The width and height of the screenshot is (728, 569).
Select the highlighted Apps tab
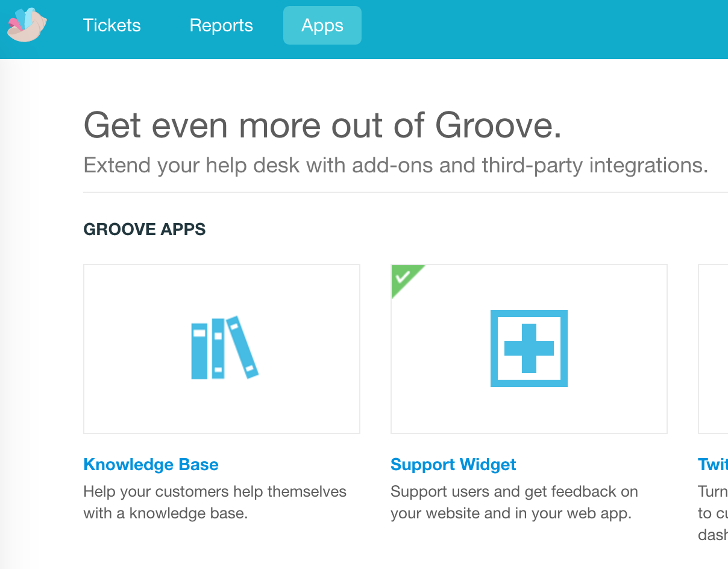click(322, 25)
